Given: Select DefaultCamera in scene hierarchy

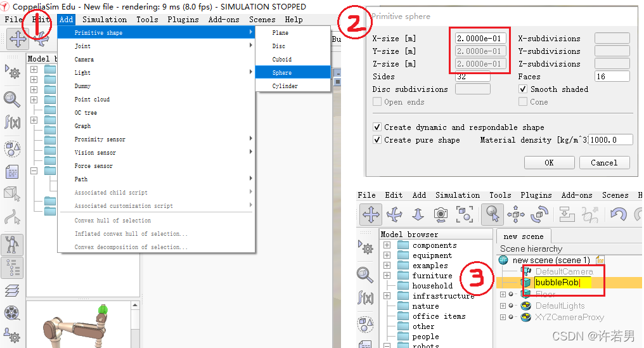Looking at the screenshot, I should pyautogui.click(x=564, y=271).
